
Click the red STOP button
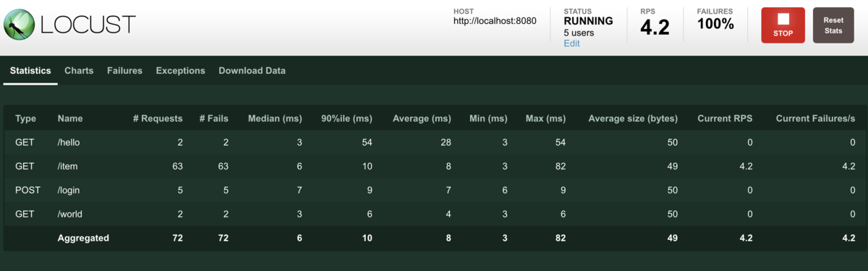point(783,25)
